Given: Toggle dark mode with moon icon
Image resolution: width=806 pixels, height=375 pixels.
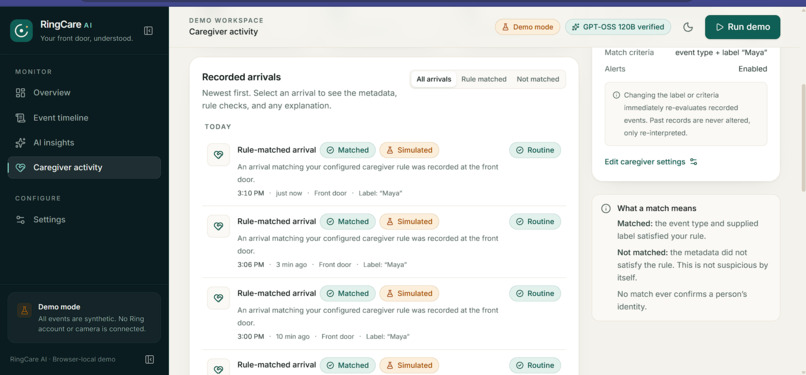Looking at the screenshot, I should (688, 27).
